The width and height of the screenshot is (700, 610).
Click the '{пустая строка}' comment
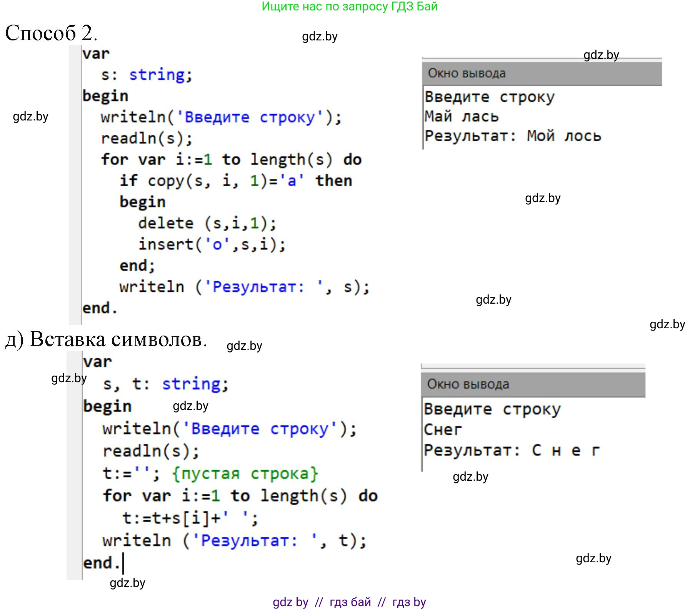tap(245, 474)
